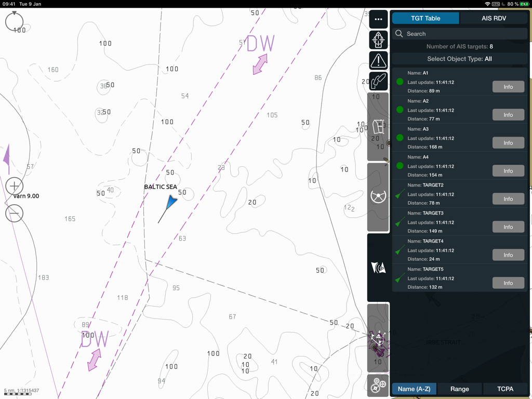Image resolution: width=532 pixels, height=399 pixels.
Task: Select the steering wheel navigation icon
Action: (x=378, y=196)
